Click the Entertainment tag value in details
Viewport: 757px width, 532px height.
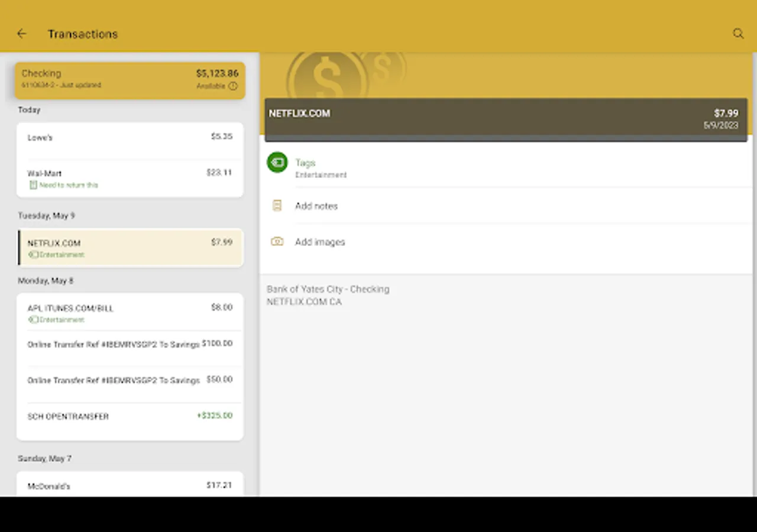tap(321, 175)
